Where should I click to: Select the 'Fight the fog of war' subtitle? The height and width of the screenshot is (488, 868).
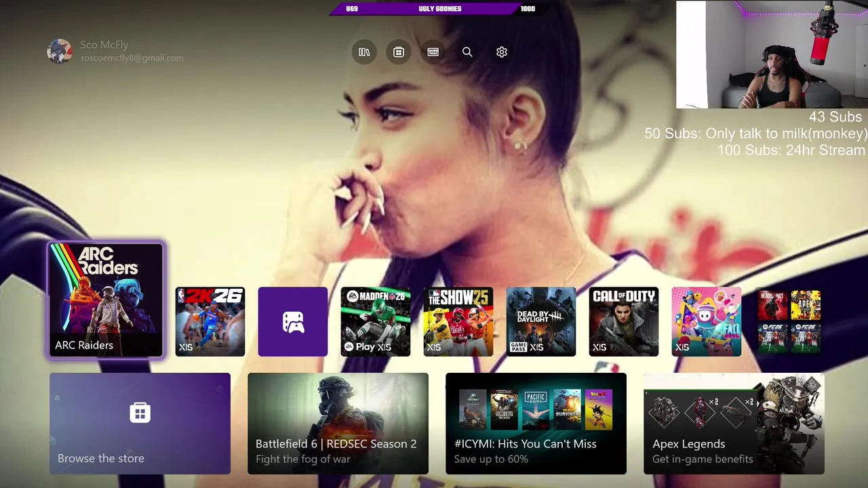click(x=303, y=460)
